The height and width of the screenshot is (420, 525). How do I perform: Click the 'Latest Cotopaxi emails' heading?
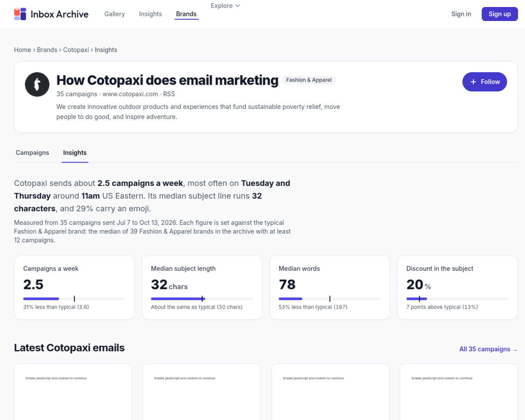69,348
